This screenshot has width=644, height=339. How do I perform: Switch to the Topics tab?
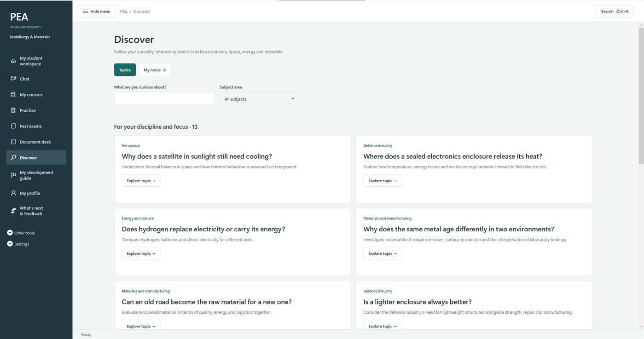click(125, 70)
